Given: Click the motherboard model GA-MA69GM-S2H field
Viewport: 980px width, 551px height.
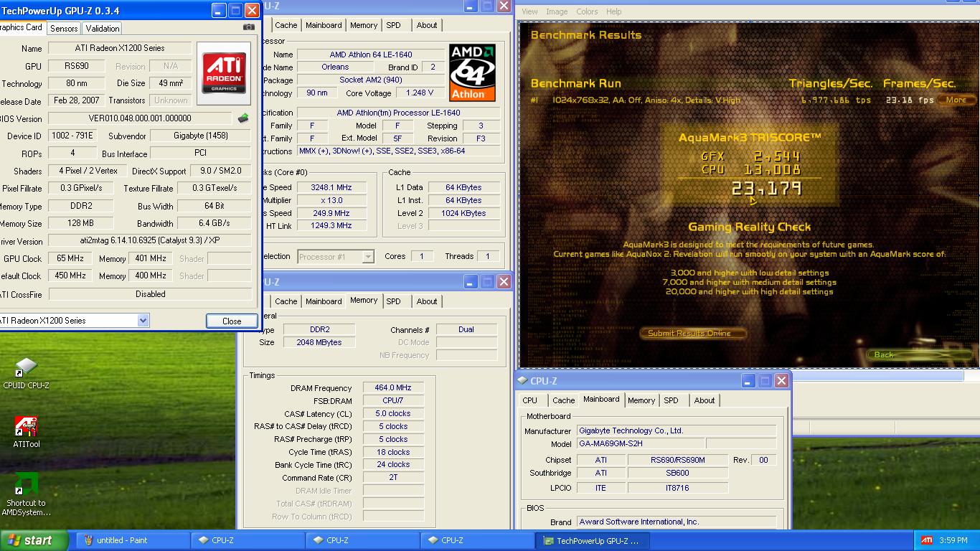Looking at the screenshot, I should (641, 443).
